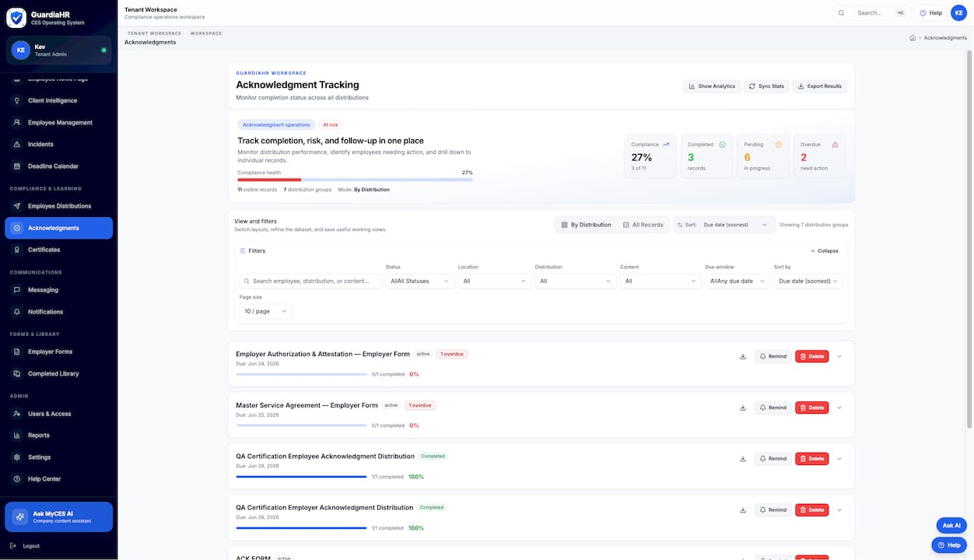
Task: Download the Employer Authorization & Attestation distribution
Action: click(743, 356)
